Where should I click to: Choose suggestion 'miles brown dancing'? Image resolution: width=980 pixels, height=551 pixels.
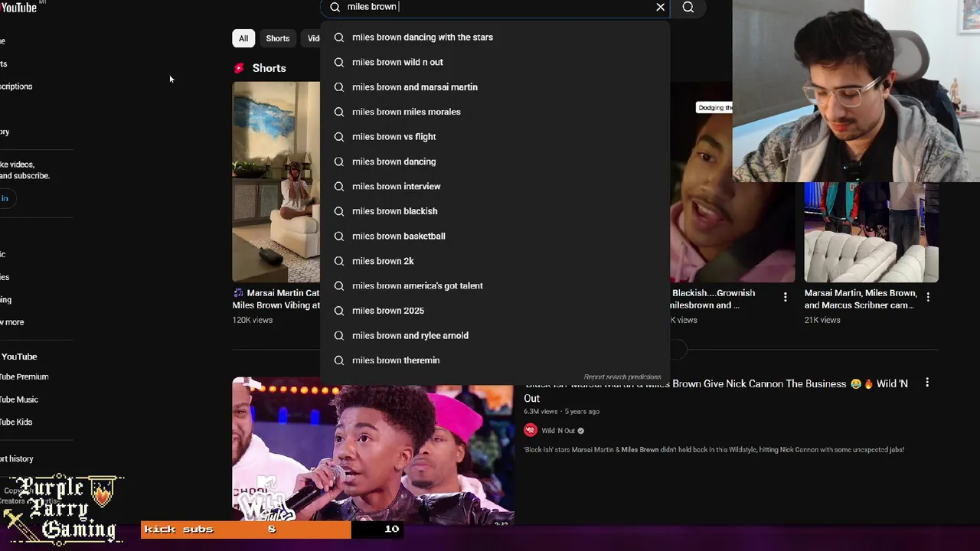[x=495, y=161]
